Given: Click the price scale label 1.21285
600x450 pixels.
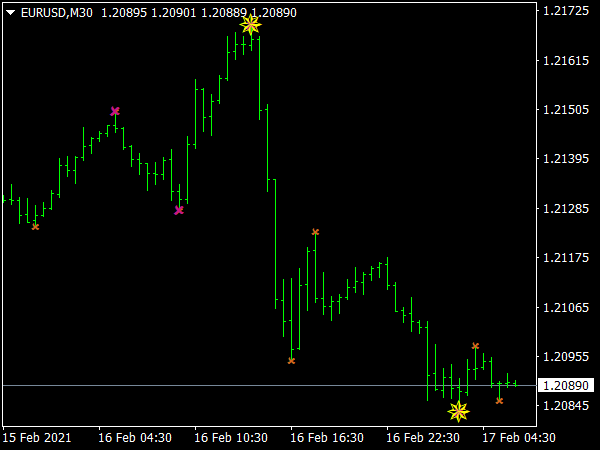Looking at the screenshot, I should [566, 209].
